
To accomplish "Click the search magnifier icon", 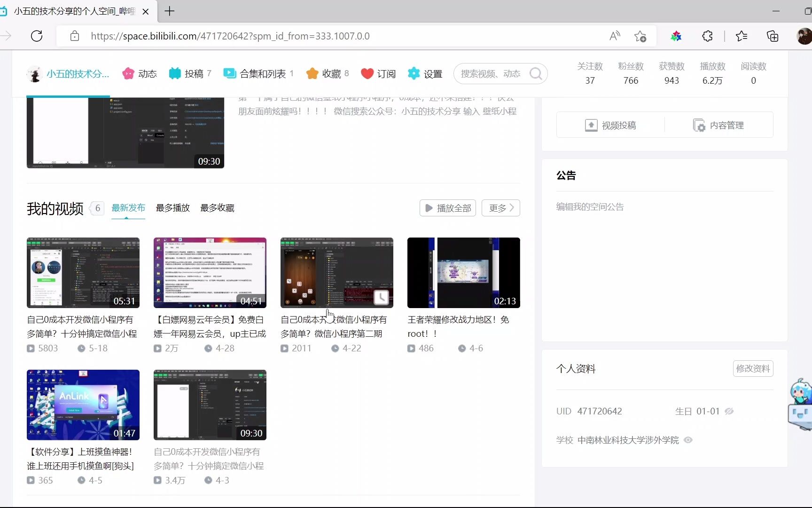I will 536,74.
